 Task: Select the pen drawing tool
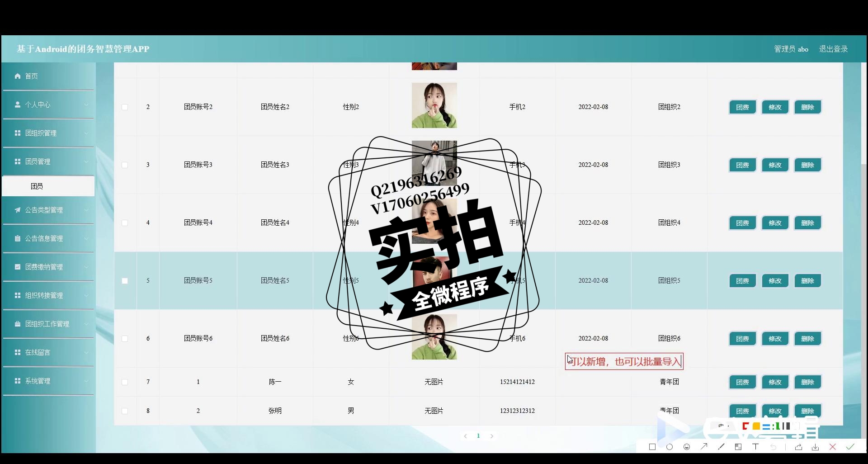[x=721, y=447]
